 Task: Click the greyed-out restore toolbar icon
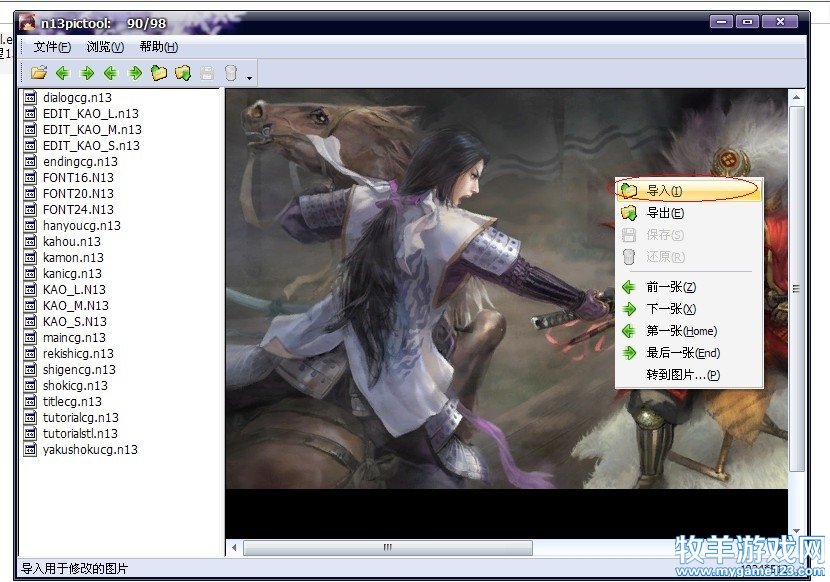[x=231, y=73]
